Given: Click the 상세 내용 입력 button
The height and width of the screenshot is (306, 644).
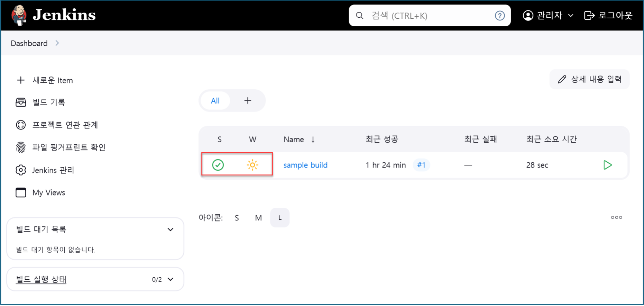Looking at the screenshot, I should (589, 80).
